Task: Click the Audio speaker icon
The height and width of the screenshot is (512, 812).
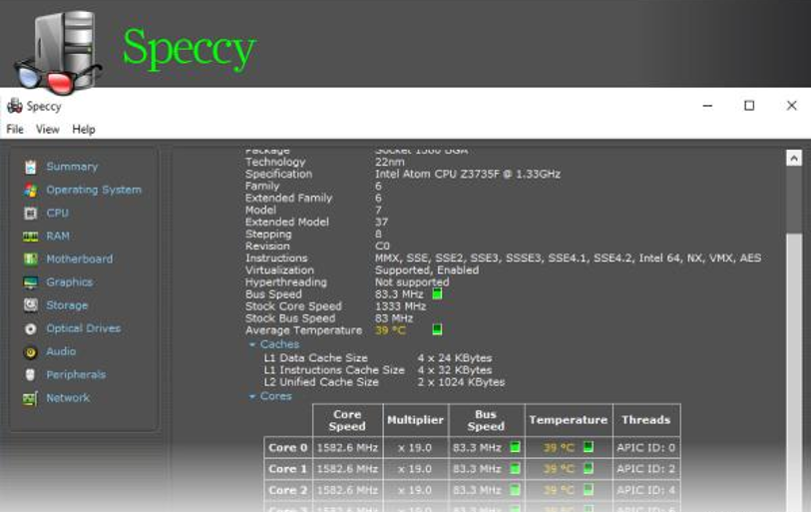Action: [x=31, y=352]
